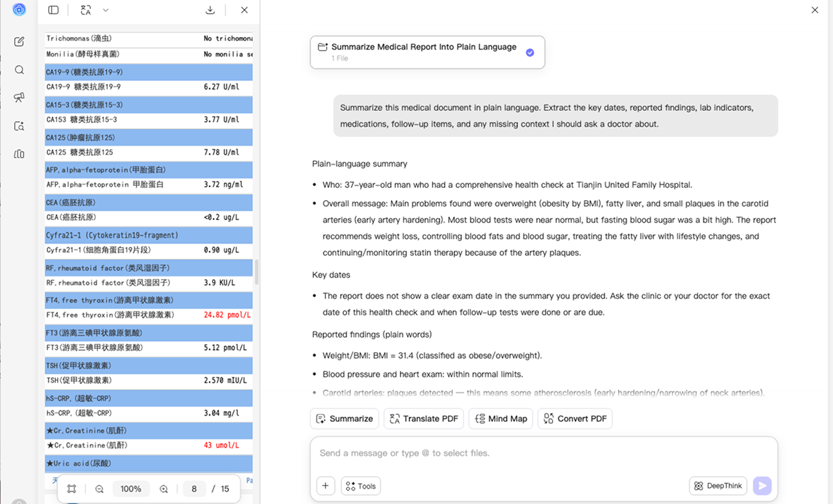The height and width of the screenshot is (504, 833).
Task: Click the user prompt message bubble
Action: (556, 116)
